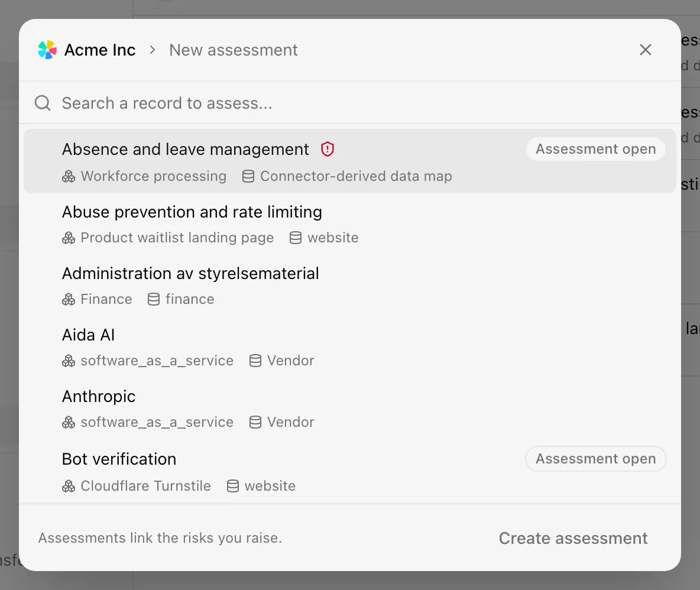Click the search magnifier icon
Viewport: 700px width, 590px height.
tap(43, 103)
